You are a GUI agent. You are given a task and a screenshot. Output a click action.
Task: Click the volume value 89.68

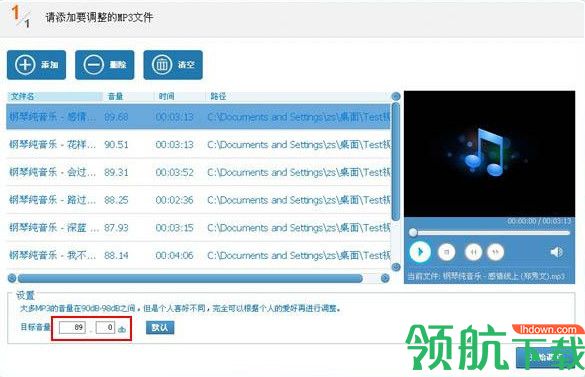tap(116, 117)
